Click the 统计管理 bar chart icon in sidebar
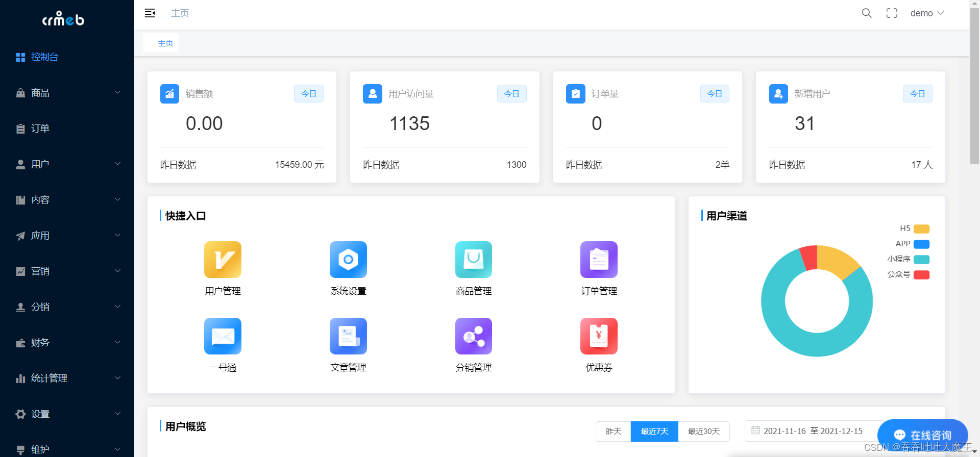Image resolution: width=980 pixels, height=457 pixels. pyautogui.click(x=20, y=378)
